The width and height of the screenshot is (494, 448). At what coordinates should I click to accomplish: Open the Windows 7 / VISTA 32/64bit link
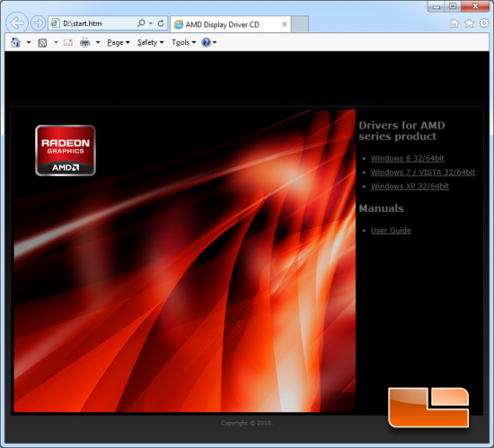(423, 172)
